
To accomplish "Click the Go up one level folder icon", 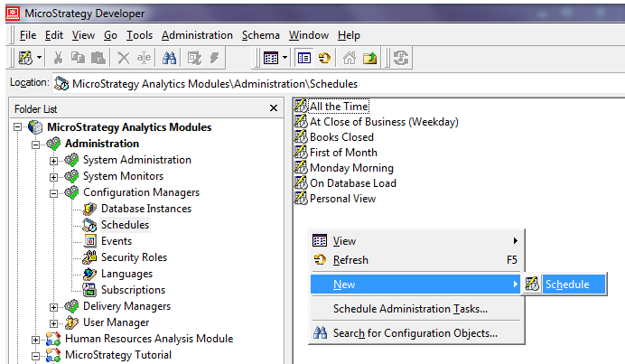I will click(x=369, y=58).
